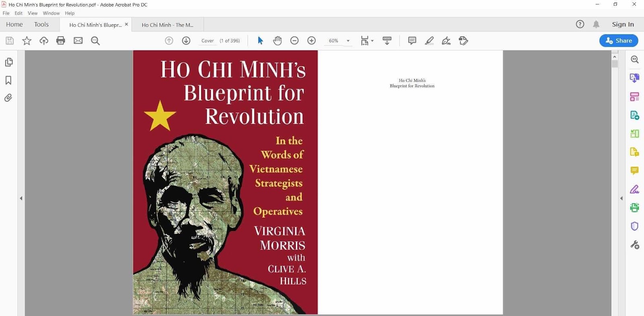Select the Highlight text pen tool
Screen dimensions: 644x316
pyautogui.click(x=429, y=41)
